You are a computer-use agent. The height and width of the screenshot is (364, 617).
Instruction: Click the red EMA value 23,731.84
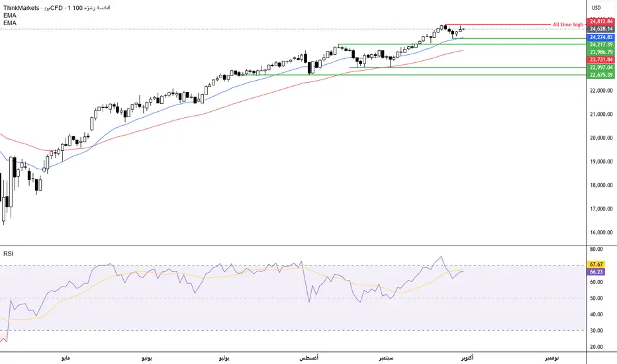point(601,60)
